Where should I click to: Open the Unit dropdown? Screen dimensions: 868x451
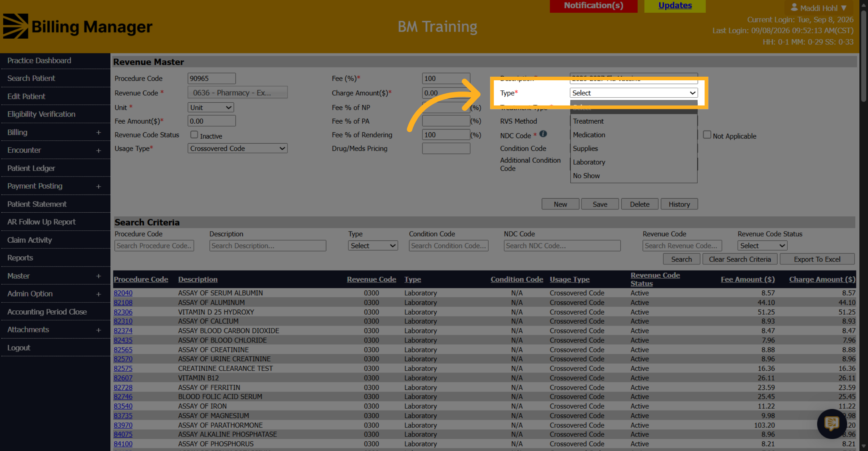coord(210,107)
